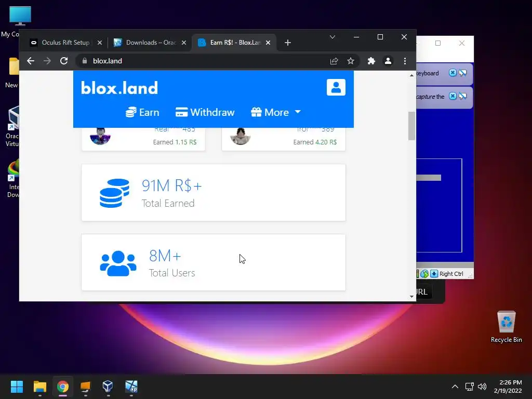Screen dimensions: 532x399
Task: Click the site lock icon
Action: coord(85,61)
